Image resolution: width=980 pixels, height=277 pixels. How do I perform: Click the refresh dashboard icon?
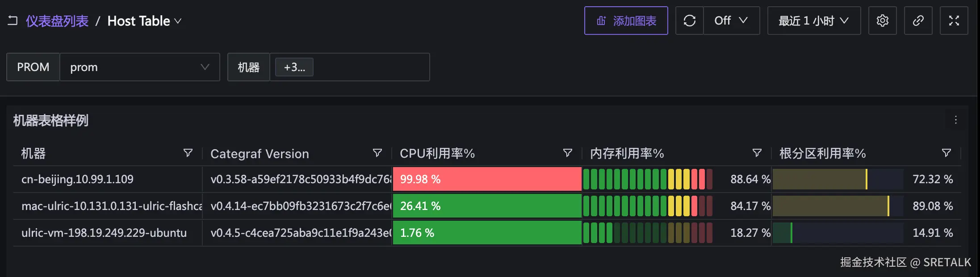(x=689, y=21)
